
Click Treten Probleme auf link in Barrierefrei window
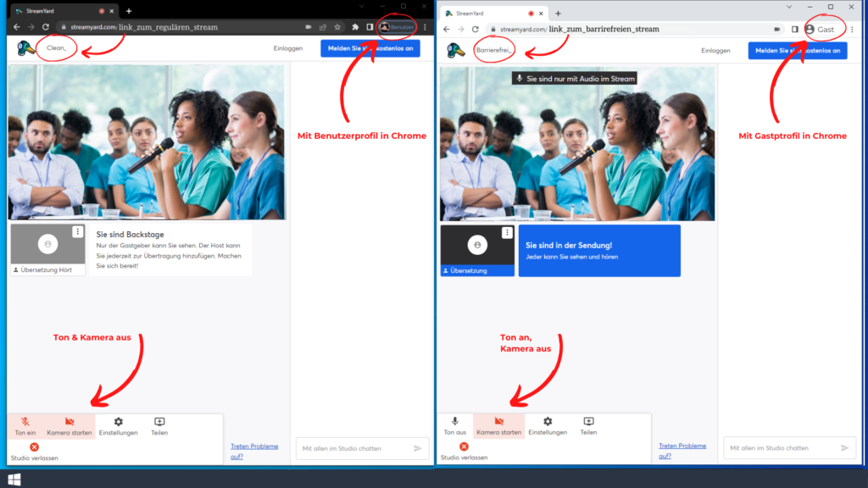point(682,450)
